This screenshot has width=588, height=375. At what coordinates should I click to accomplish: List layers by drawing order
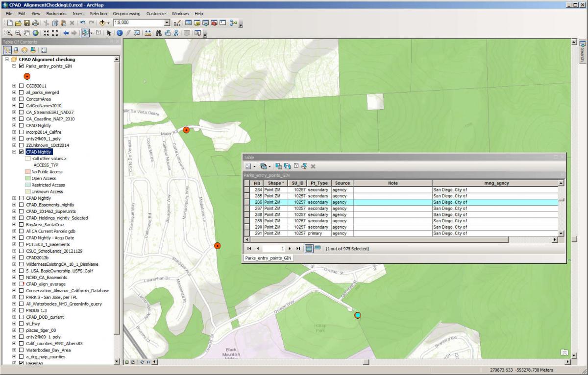(x=8, y=50)
